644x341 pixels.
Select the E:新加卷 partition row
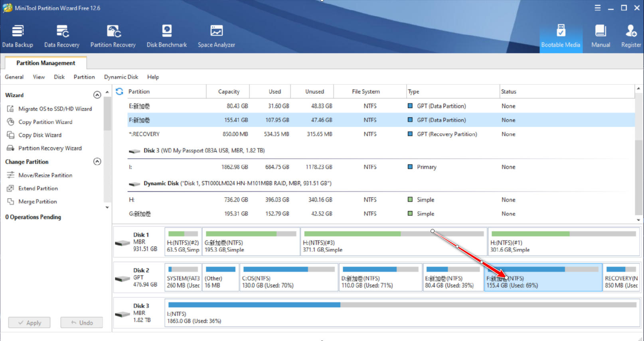(x=381, y=106)
